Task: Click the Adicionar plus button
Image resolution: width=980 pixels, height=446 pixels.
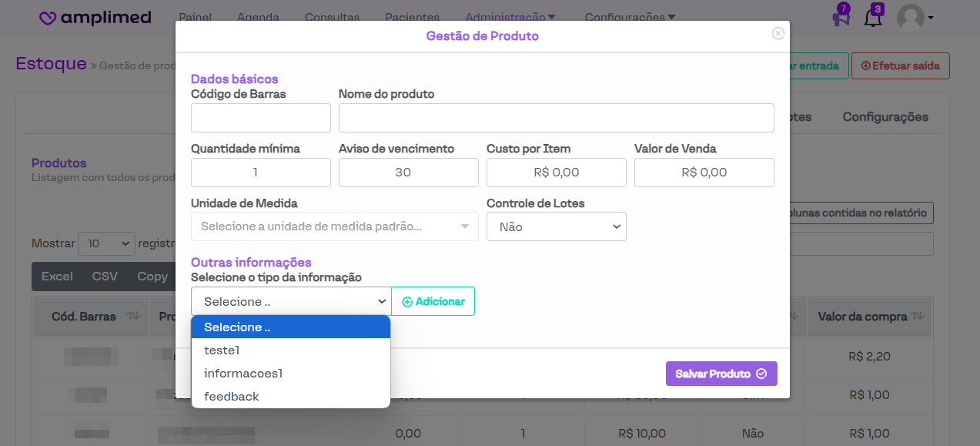Action: click(x=433, y=301)
